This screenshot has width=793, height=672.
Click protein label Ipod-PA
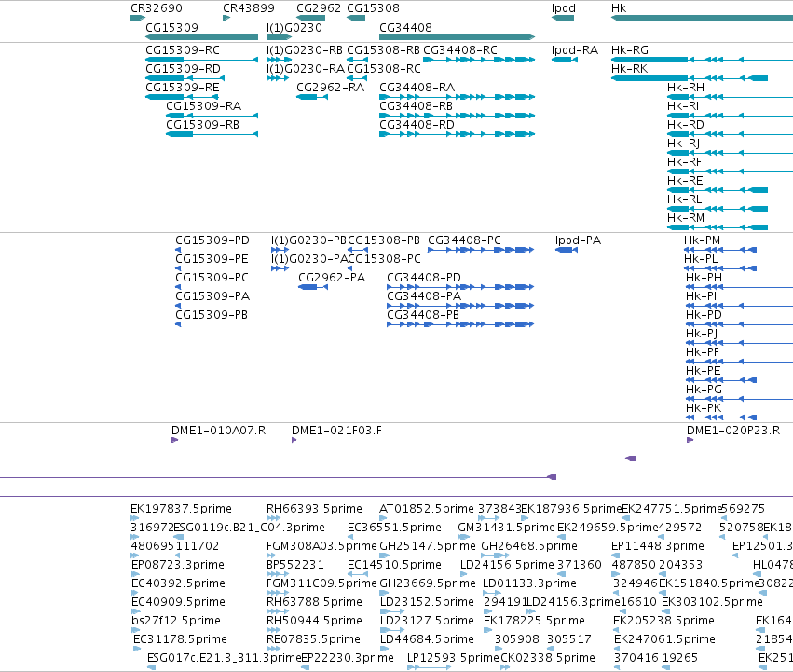[x=578, y=240]
